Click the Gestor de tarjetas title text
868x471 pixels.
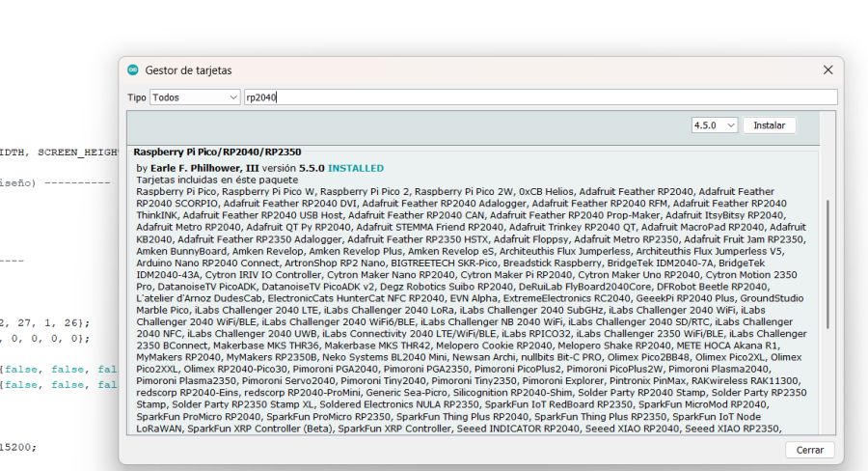tap(188, 70)
